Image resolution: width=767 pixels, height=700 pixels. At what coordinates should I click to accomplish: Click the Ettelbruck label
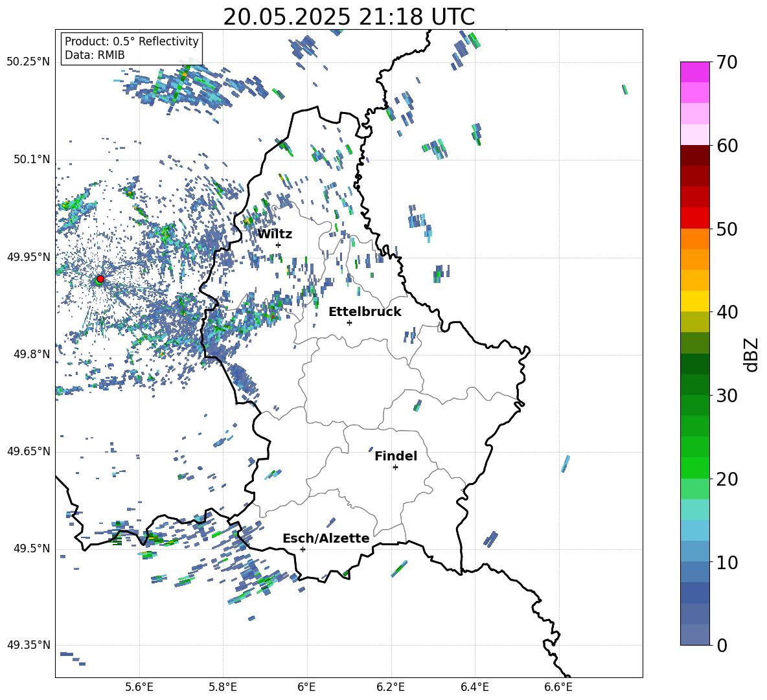point(365,312)
